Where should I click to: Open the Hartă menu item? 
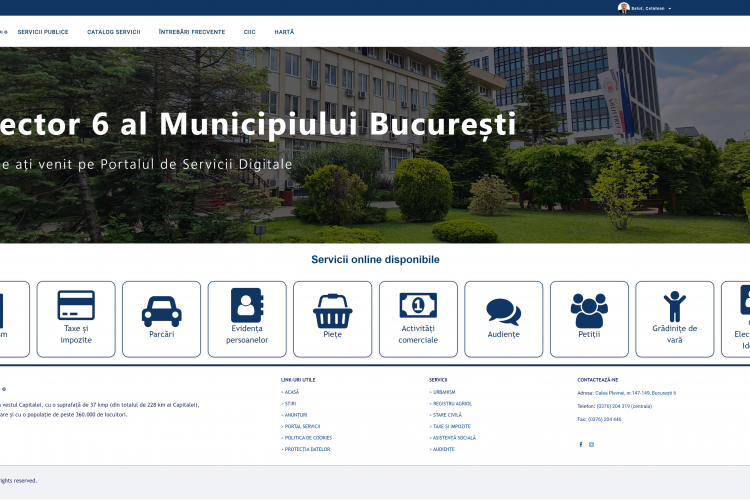[284, 32]
